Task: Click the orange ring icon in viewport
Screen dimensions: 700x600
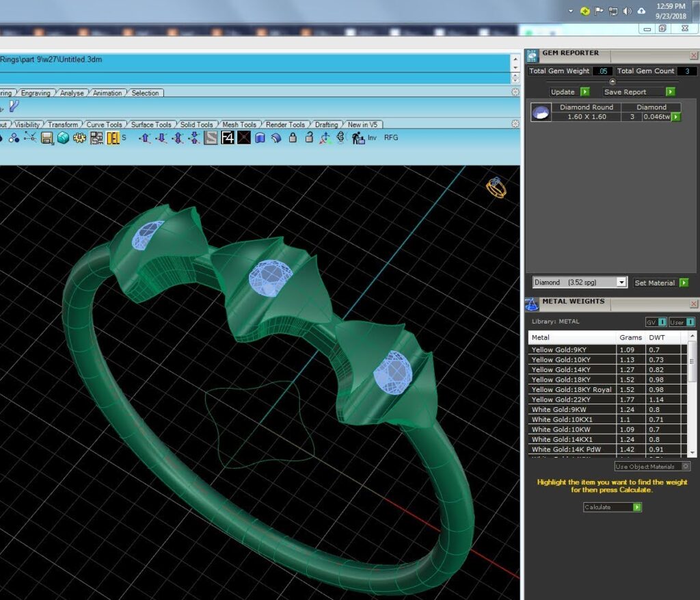Action: pos(496,187)
